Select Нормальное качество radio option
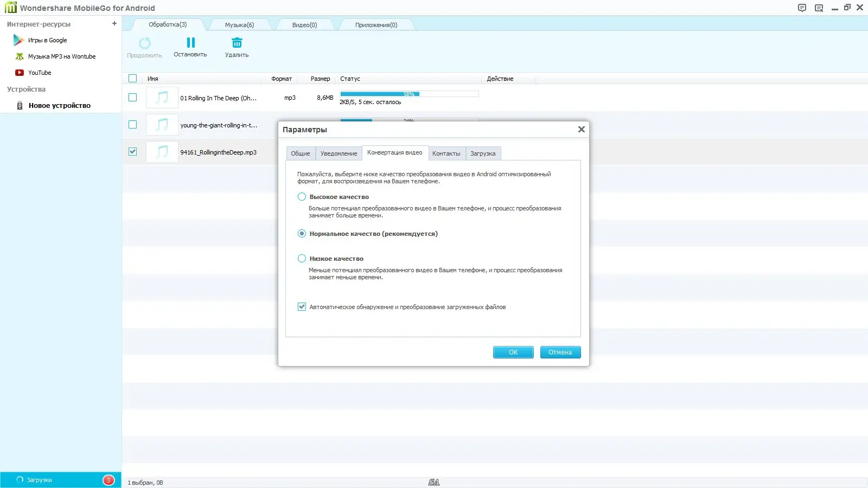This screenshot has height=488, width=868. click(302, 234)
